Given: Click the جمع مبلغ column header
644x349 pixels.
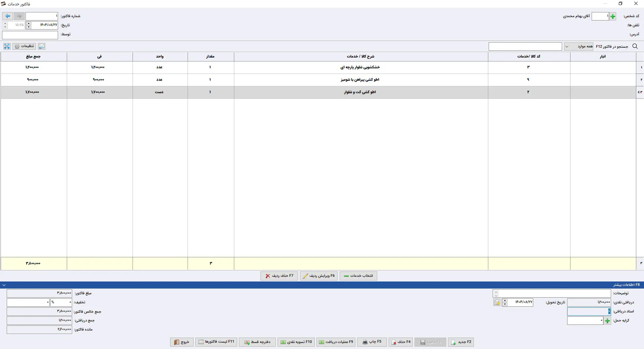Looking at the screenshot, I should [x=34, y=57].
